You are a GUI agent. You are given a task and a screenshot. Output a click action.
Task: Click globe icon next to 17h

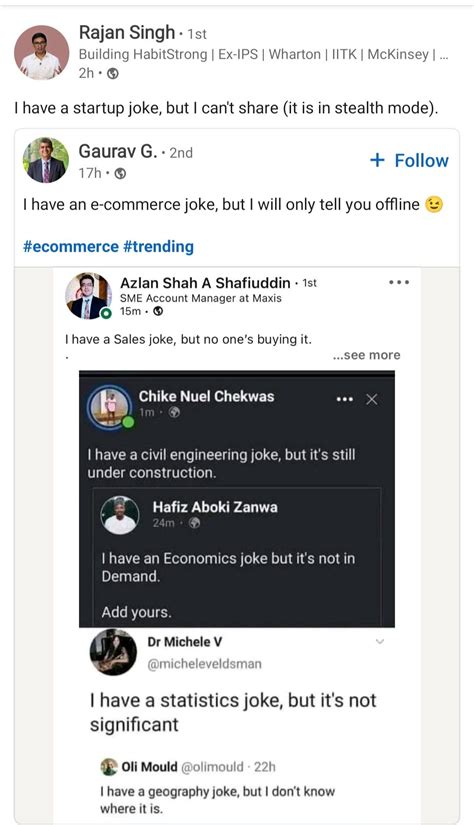click(x=120, y=173)
